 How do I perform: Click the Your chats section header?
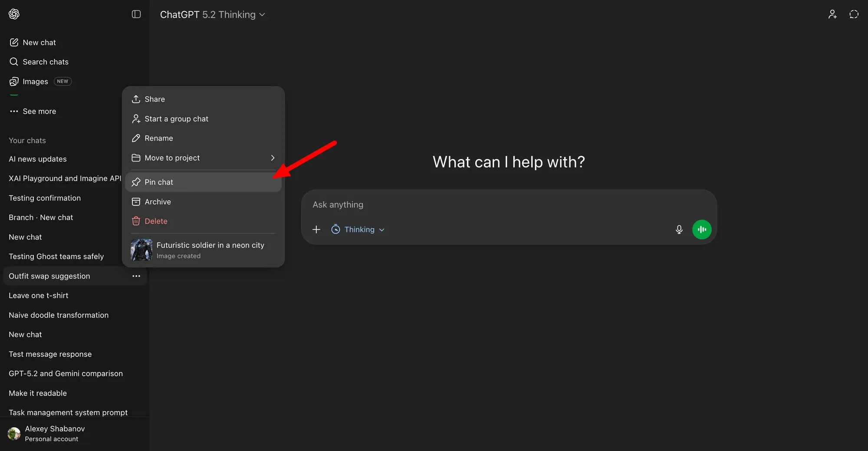point(27,141)
